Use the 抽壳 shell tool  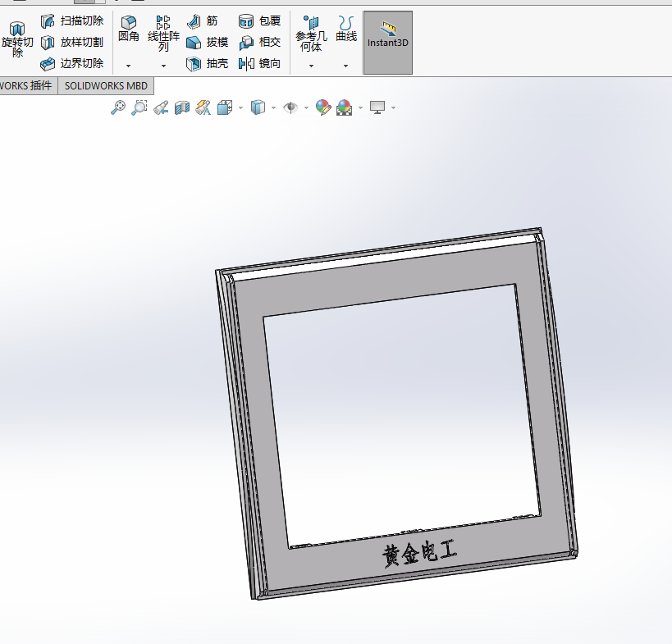[208, 64]
